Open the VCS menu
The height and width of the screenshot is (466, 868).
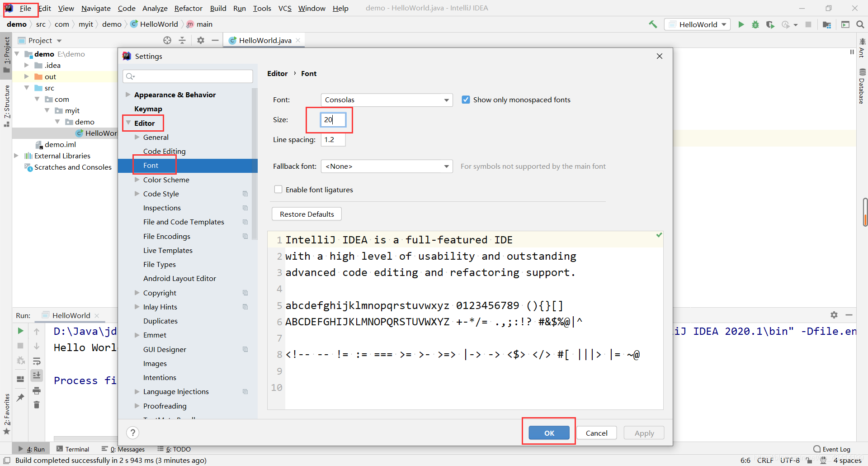click(x=285, y=8)
